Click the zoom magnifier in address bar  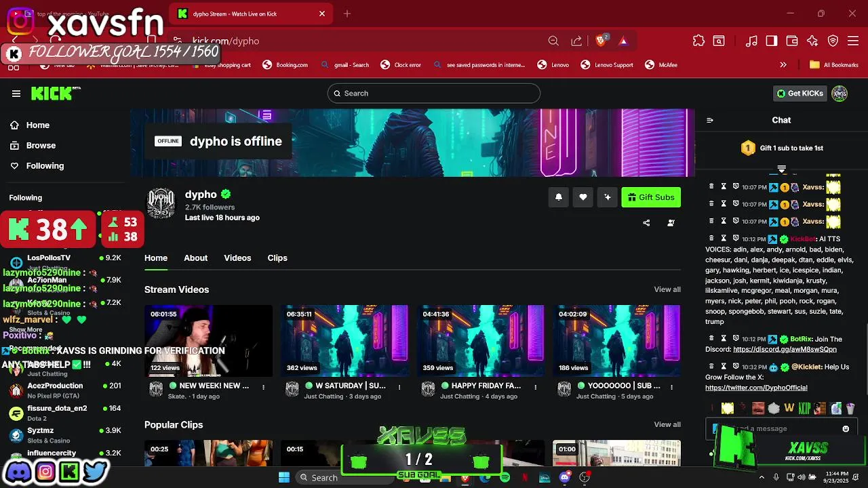click(553, 41)
